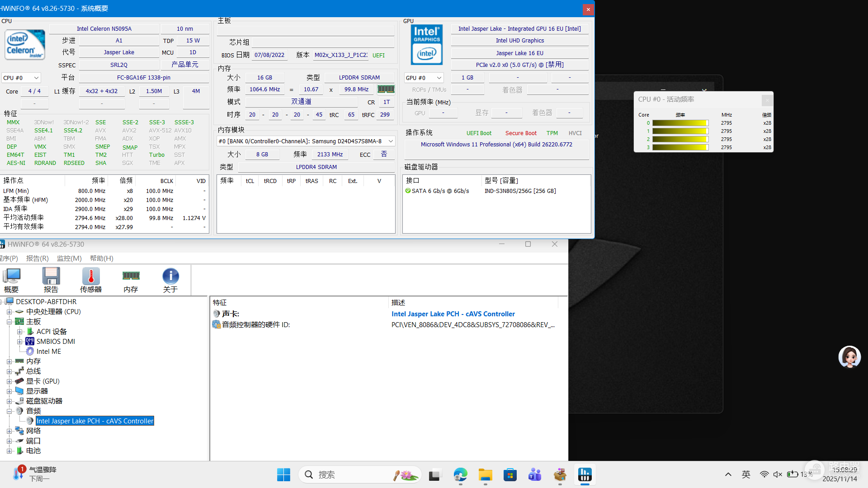Open the 帮助(H) menu
The image size is (868, 488).
[101, 258]
